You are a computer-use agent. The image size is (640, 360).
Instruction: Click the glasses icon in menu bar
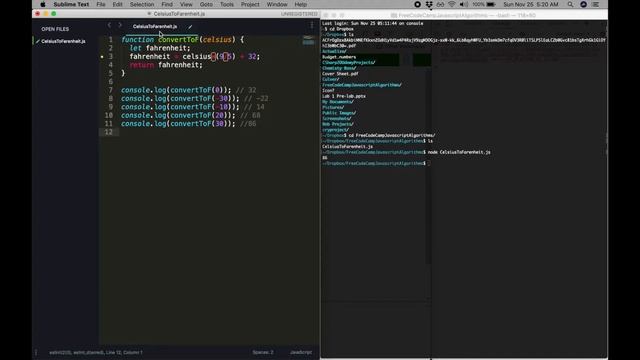[x=440, y=4]
